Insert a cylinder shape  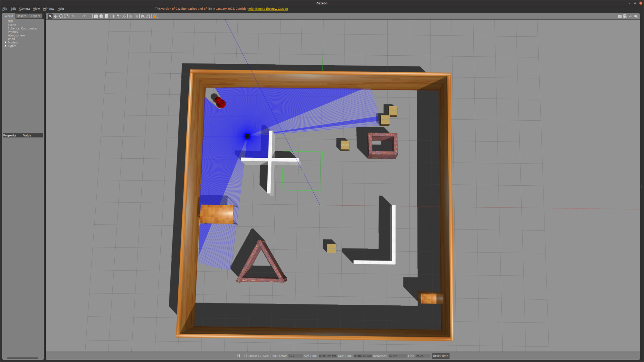[x=107, y=16]
